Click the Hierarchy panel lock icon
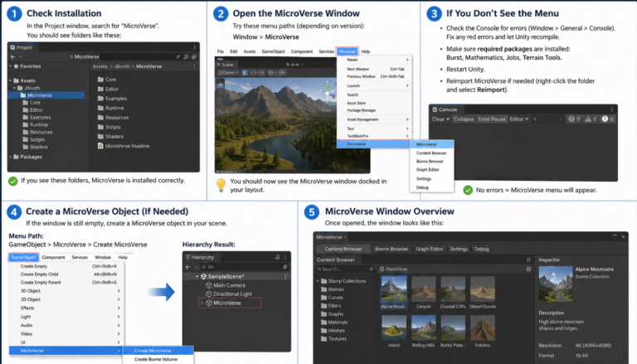Image resolution: width=637 pixels, height=364 pixels. click(278, 257)
